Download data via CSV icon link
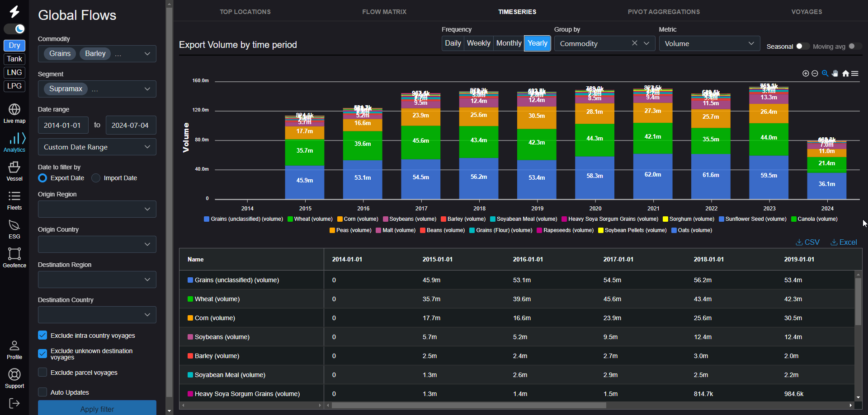868x415 pixels. click(807, 242)
